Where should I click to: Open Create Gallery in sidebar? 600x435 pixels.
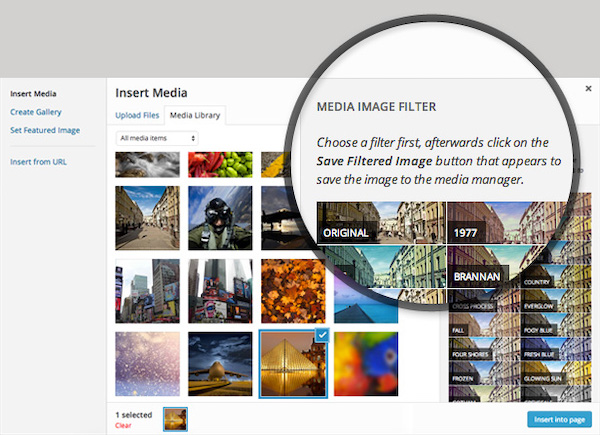tap(37, 112)
